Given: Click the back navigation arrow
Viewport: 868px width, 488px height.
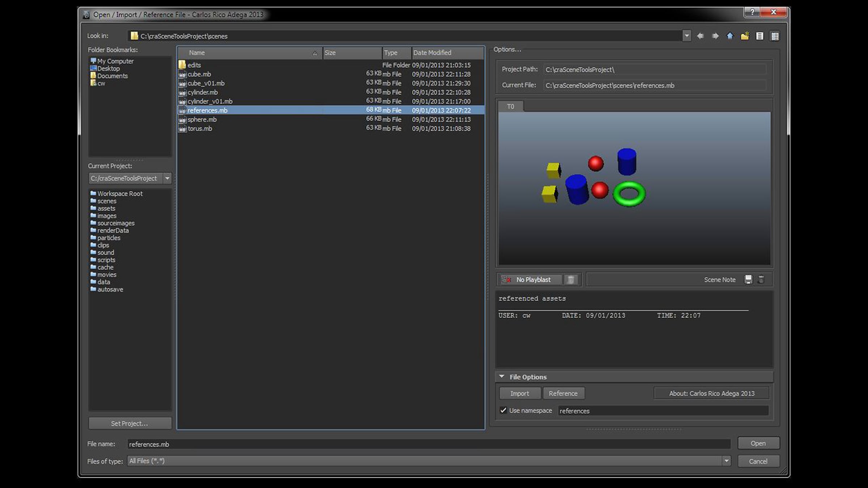Looking at the screenshot, I should (x=700, y=36).
